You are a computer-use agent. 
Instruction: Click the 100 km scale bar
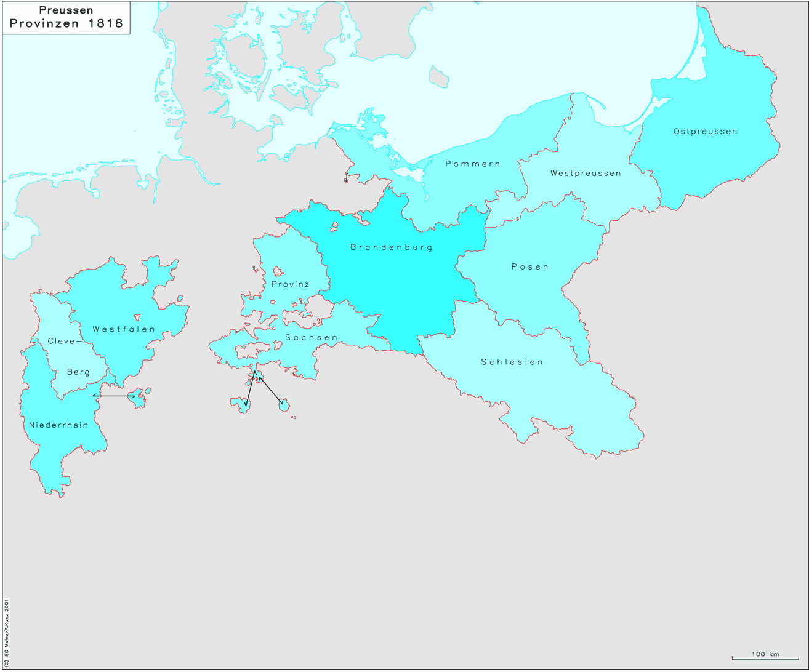[x=765, y=657]
